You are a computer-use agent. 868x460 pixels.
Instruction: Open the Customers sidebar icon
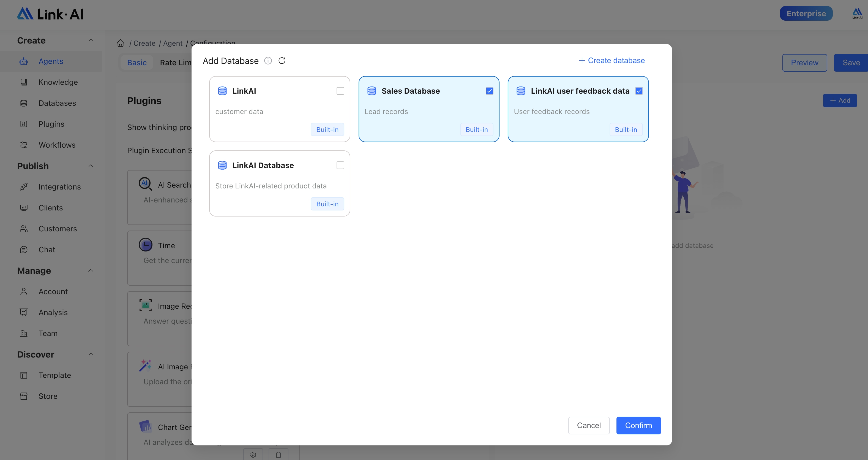[24, 229]
